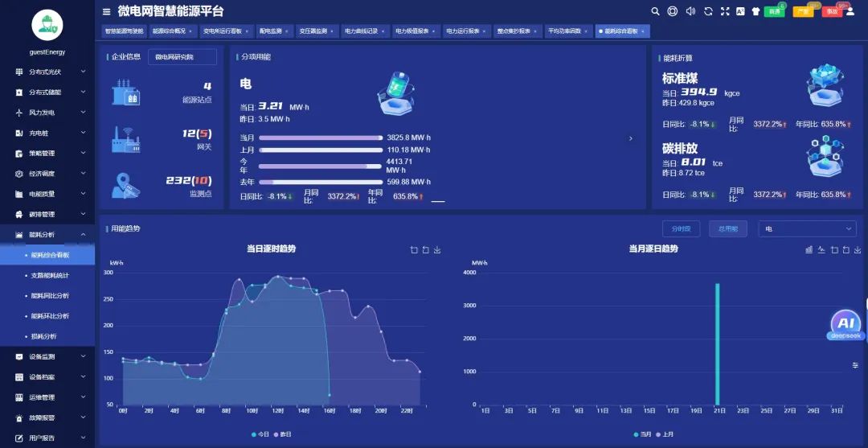Select 能耗同比分析 submenu item
The image size is (868, 448).
click(x=47, y=296)
